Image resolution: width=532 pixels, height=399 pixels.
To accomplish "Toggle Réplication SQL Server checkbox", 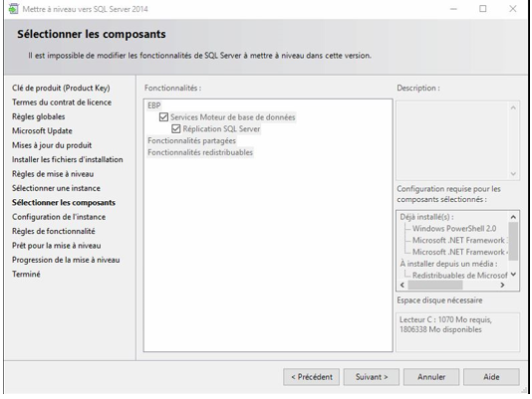I will [x=176, y=128].
